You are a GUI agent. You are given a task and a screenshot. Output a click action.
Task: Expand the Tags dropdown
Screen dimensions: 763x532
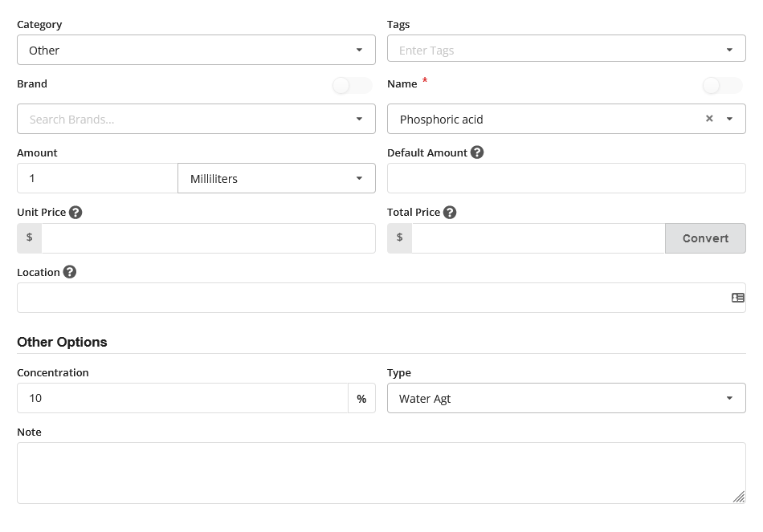pyautogui.click(x=729, y=50)
